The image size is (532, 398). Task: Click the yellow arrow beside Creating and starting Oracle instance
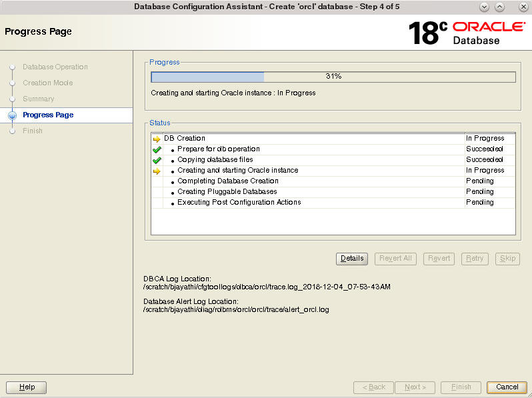[157, 171]
